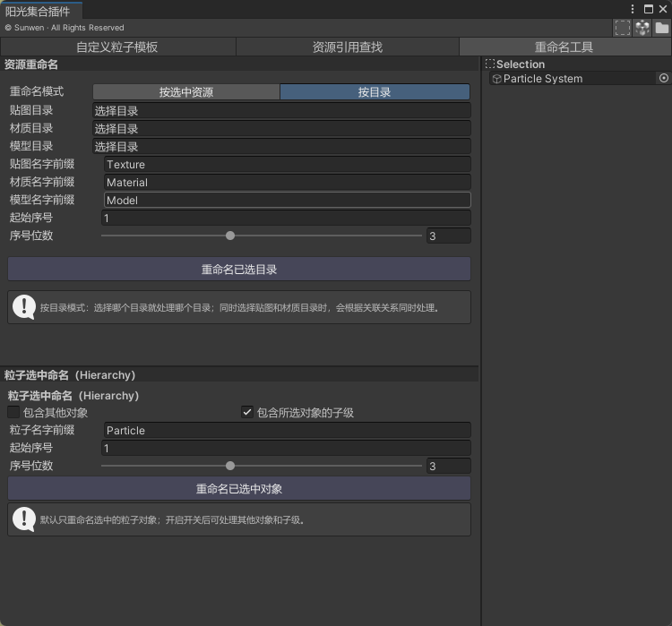
Task: Open the window kebab options menu
Action: click(x=633, y=9)
